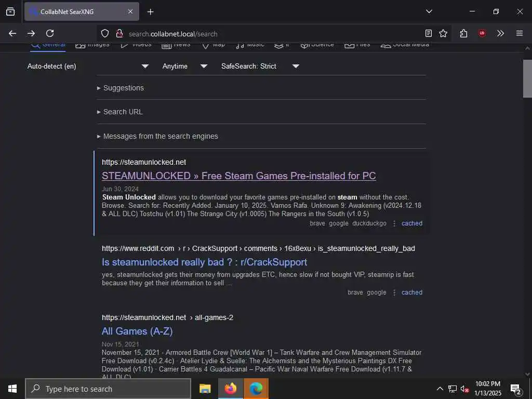Bookmark this page with the star

[x=443, y=33]
